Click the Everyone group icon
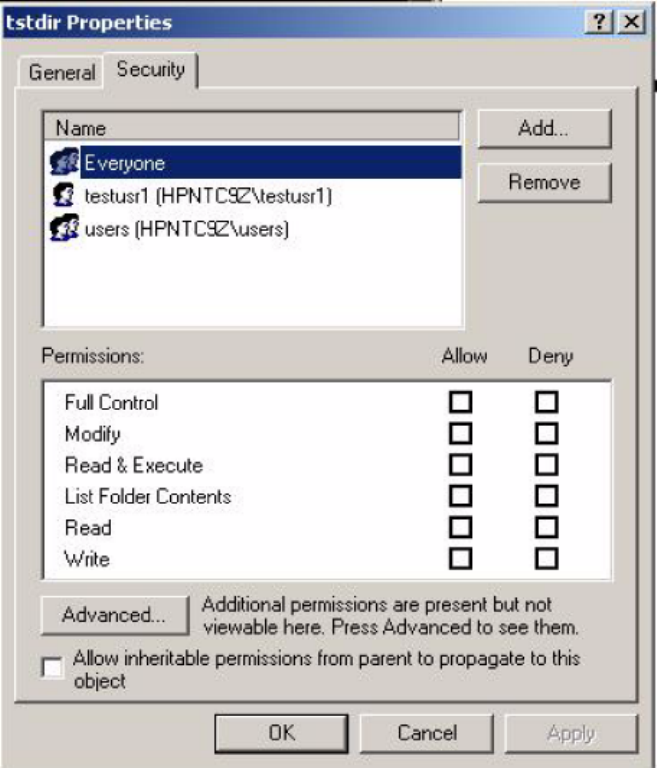The width and height of the screenshot is (657, 768). click(65, 163)
